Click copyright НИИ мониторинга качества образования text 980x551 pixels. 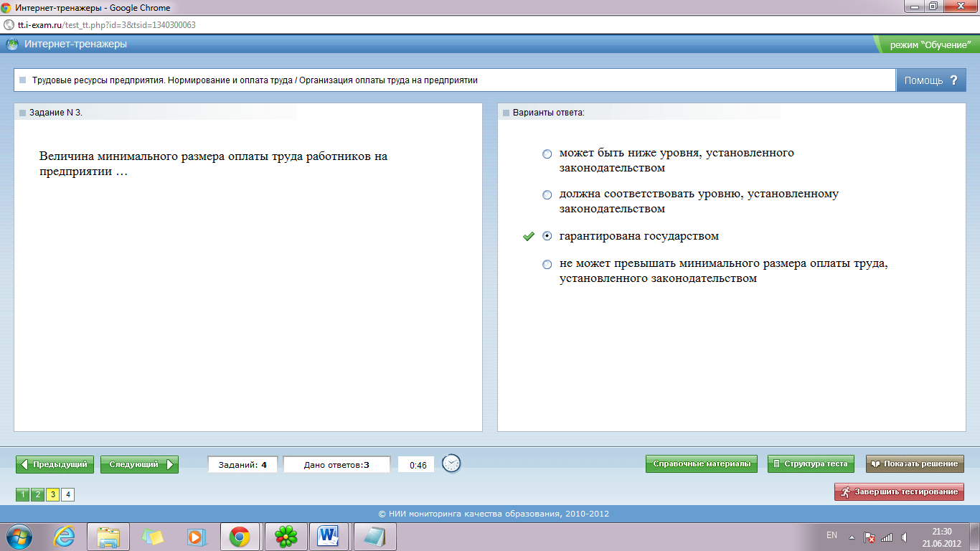coord(494,514)
